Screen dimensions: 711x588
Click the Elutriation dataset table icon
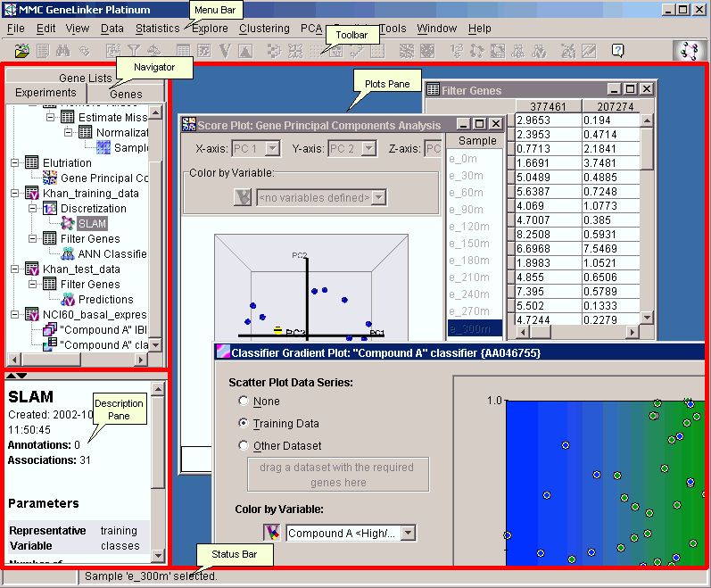point(32,162)
